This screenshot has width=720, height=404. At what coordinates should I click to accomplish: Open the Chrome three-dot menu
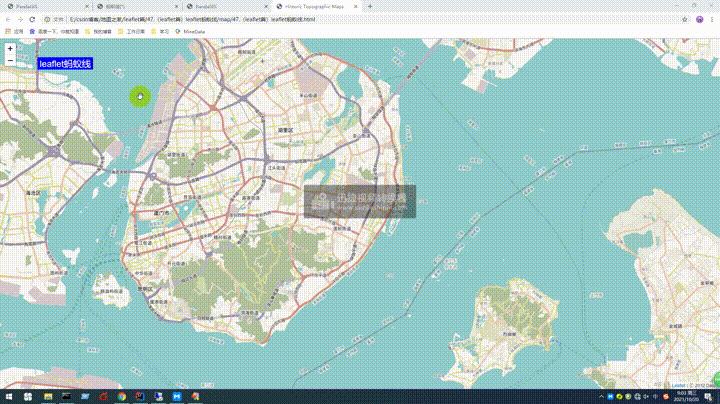[x=712, y=19]
